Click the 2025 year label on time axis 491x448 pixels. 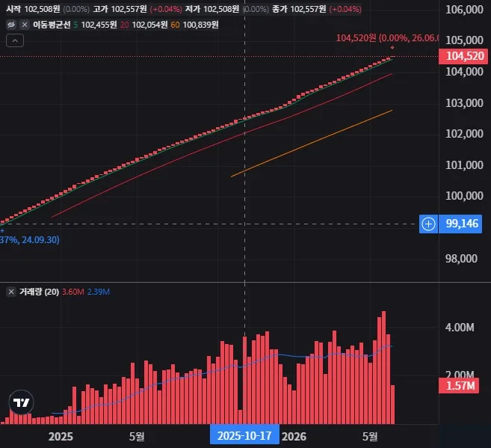tap(61, 437)
